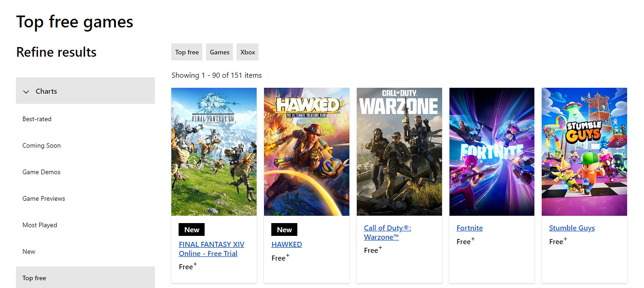Click the Call of Duty Warzone artwork

coord(399,152)
